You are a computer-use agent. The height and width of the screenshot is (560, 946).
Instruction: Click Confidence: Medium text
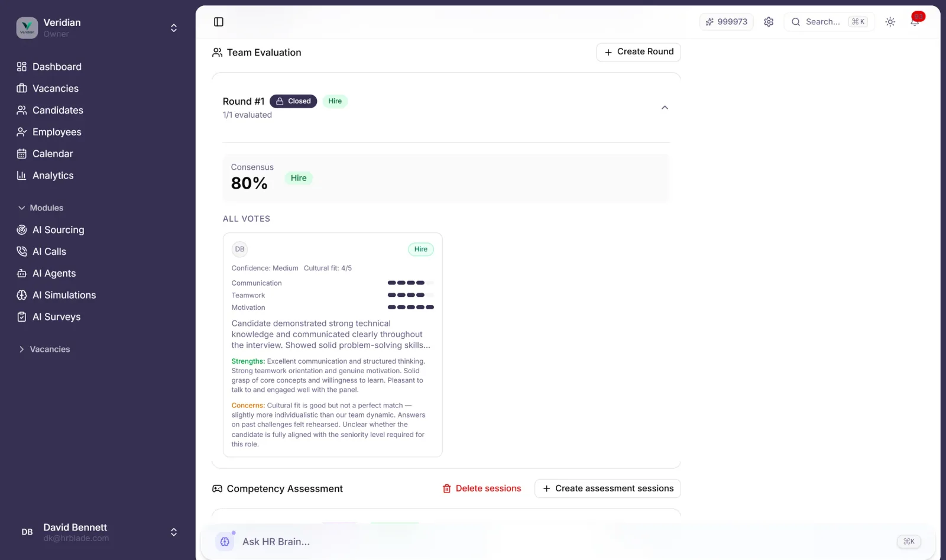point(265,268)
